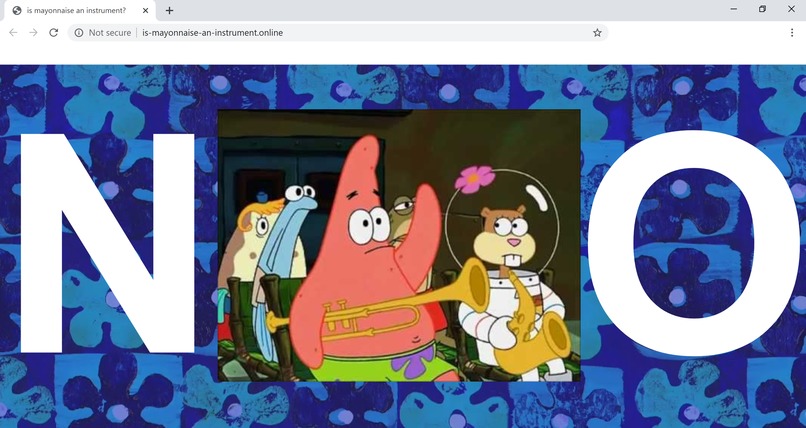Click the back navigation arrow
The image size is (806, 428).
coord(13,32)
